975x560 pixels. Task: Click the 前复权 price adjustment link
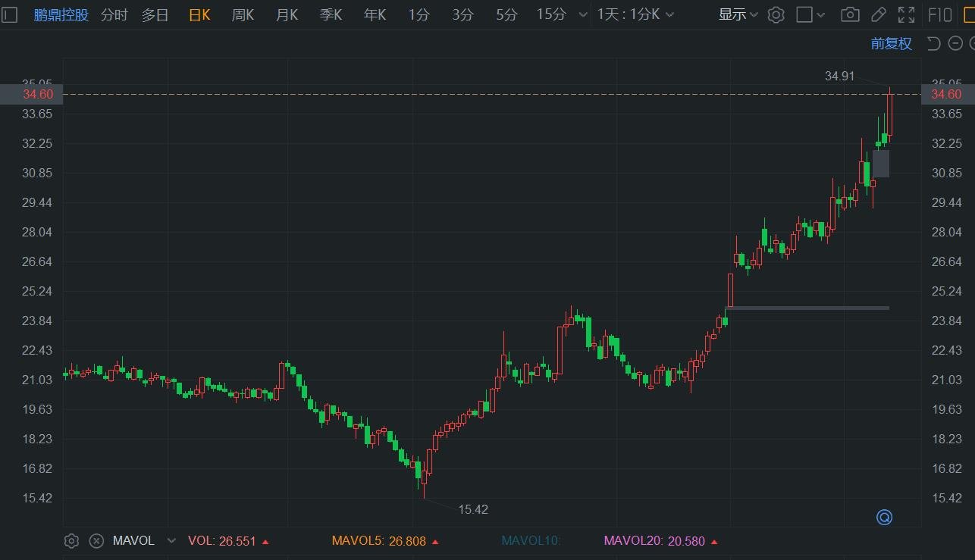891,43
